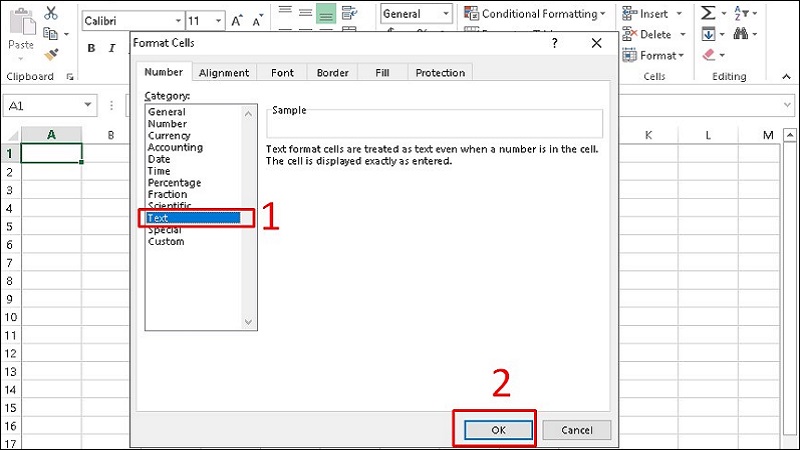Viewport: 800px width, 450px height.
Task: Select Date in Category list
Action: (159, 159)
